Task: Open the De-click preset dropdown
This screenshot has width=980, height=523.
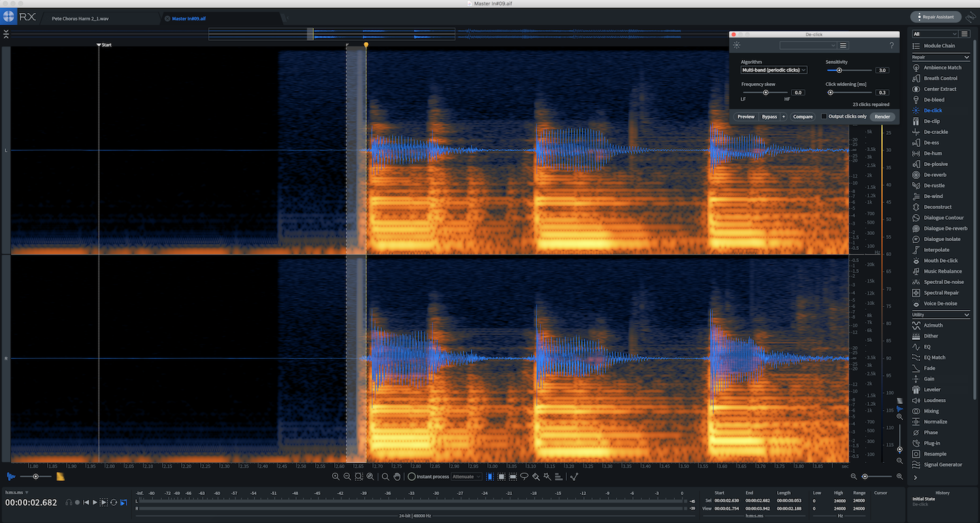Action: point(808,46)
